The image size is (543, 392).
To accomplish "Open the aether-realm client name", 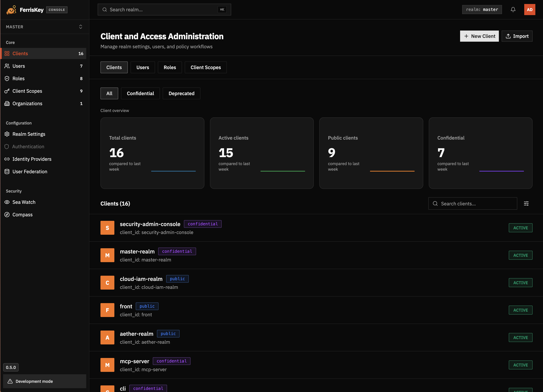I will (x=136, y=334).
